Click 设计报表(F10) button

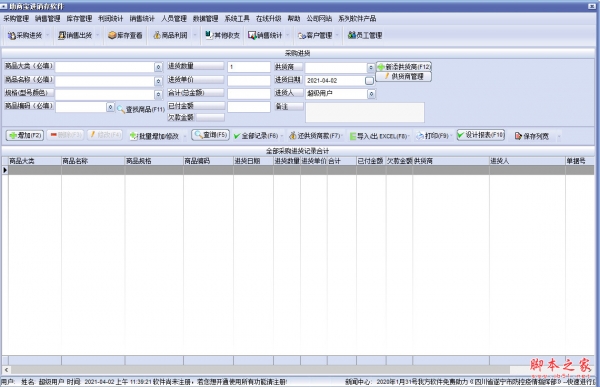481,135
